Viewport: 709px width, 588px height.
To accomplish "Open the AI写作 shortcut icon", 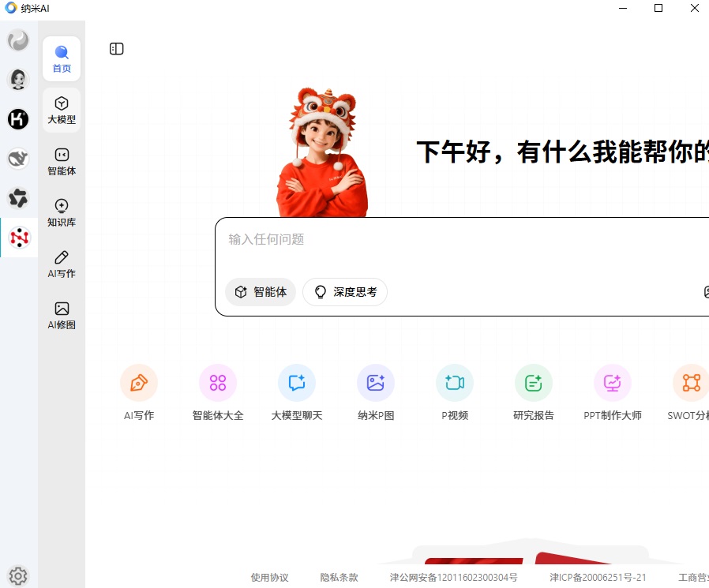I will 139,383.
